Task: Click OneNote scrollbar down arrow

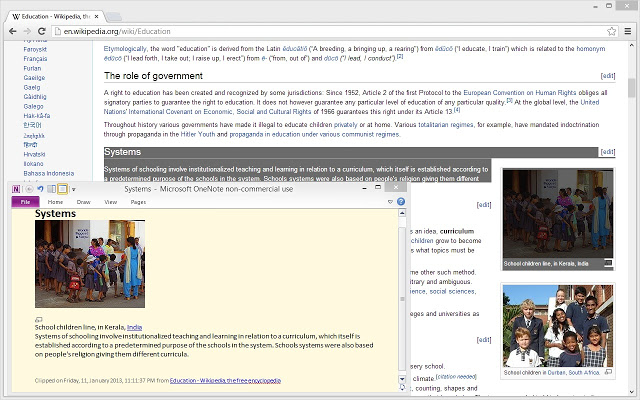Action: 402,379
